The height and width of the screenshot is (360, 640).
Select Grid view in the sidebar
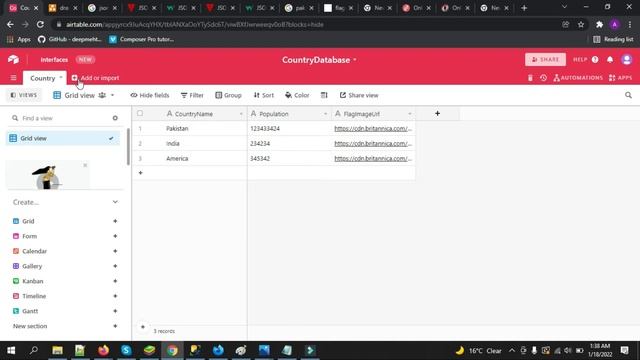(63, 138)
